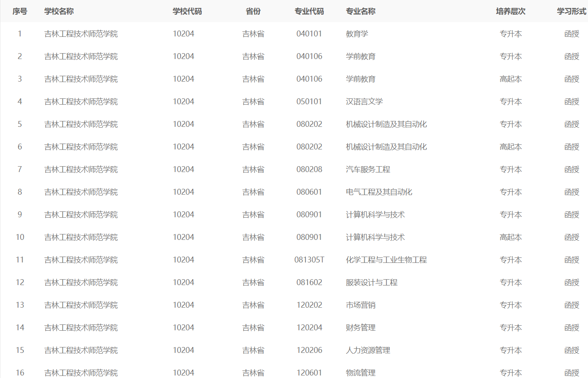Click major code 040106 in row 3
The image size is (588, 378).
click(x=309, y=79)
